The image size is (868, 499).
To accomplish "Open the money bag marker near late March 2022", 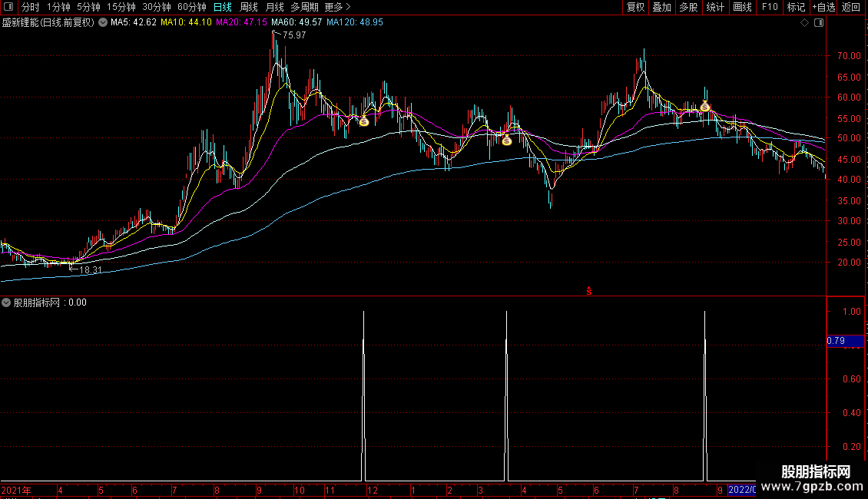I will [506, 140].
